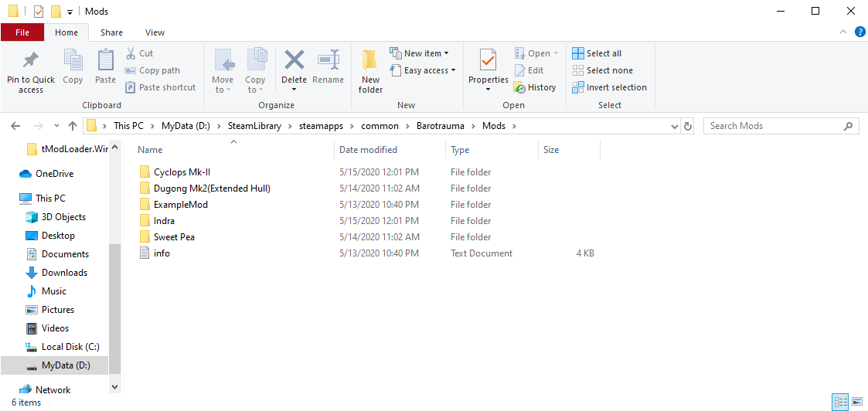Click the navigation pane vertical scrollbar

115,309
